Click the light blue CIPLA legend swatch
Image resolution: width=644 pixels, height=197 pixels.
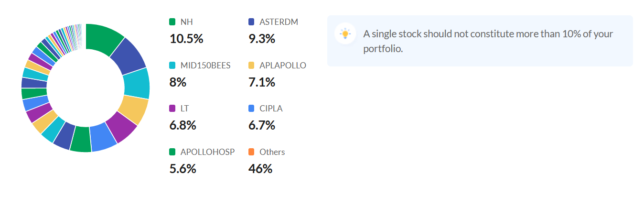click(252, 109)
